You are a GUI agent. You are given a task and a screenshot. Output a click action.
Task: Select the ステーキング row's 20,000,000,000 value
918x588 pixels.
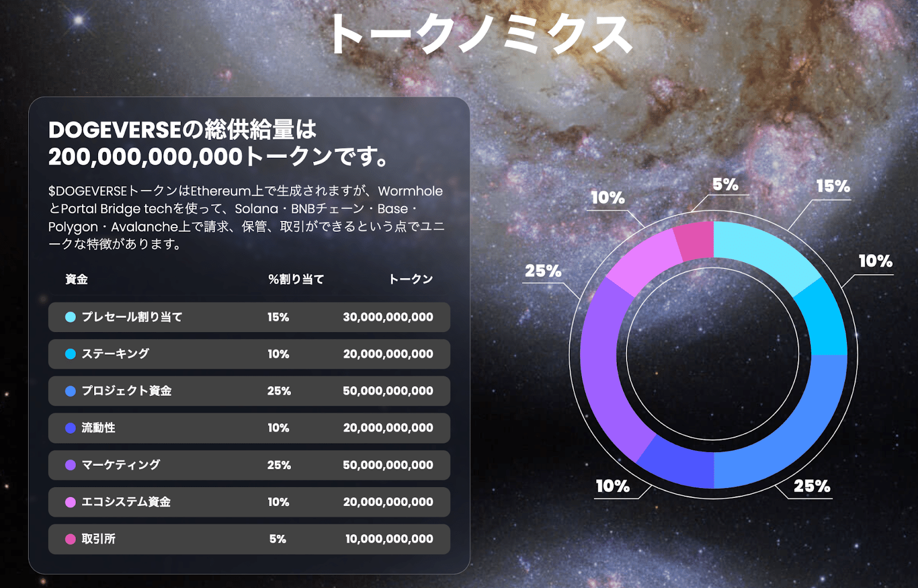(x=388, y=354)
